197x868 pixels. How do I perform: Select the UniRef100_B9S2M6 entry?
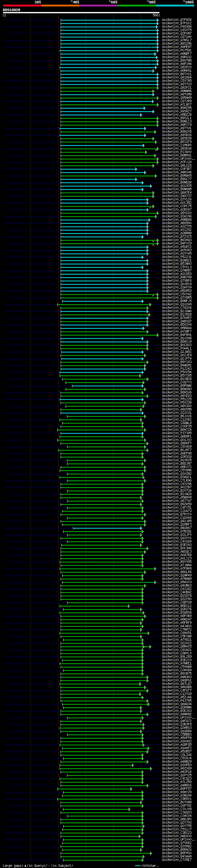coord(177,43)
